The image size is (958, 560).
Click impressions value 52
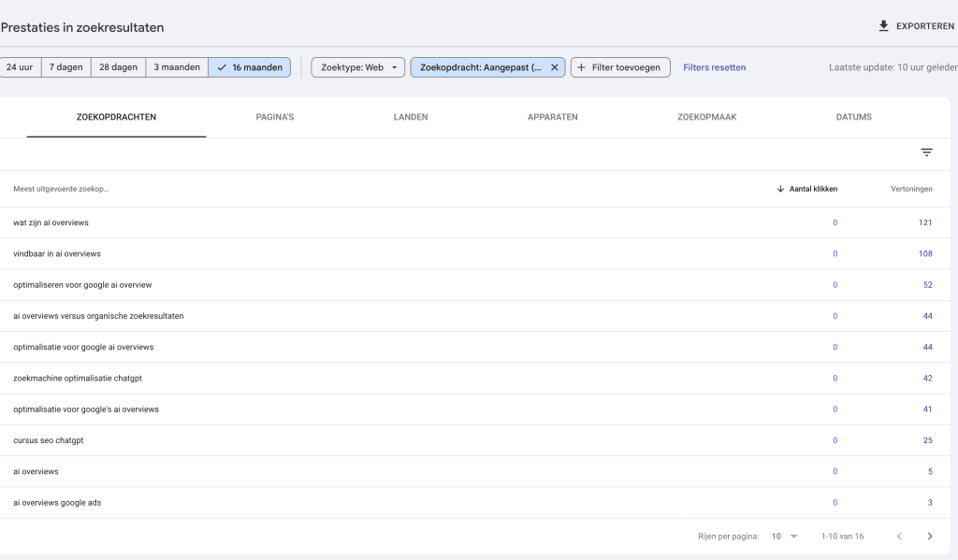tap(927, 285)
